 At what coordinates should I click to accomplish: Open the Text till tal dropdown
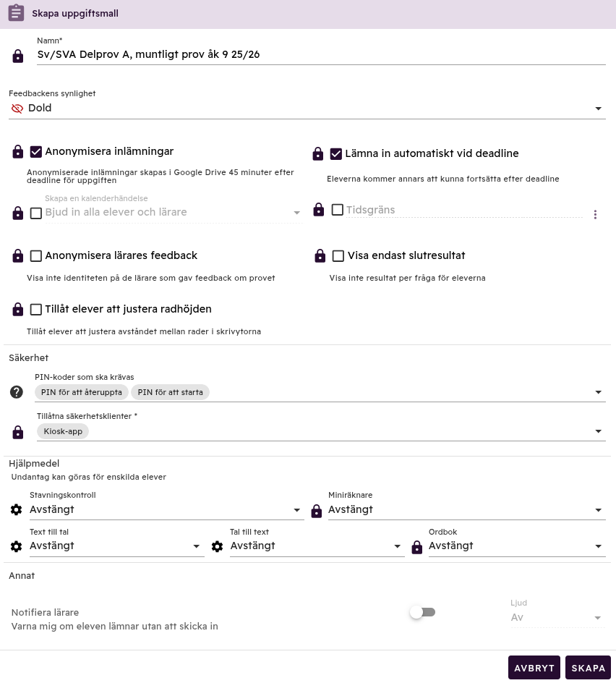116,546
